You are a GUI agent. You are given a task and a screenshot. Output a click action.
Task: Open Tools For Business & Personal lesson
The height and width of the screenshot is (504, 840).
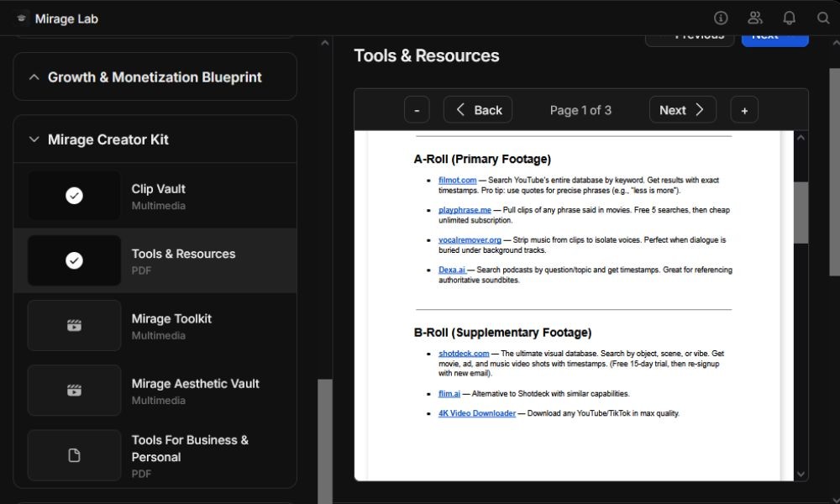[x=155, y=455]
